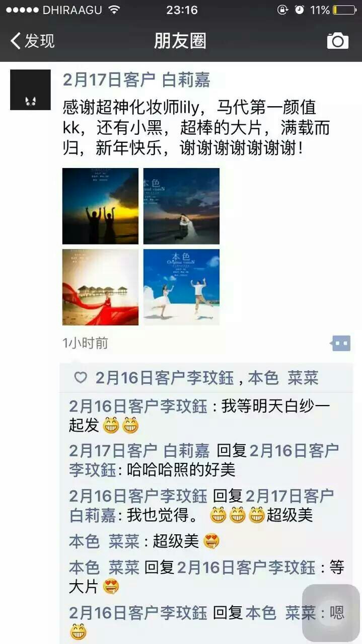362x644 pixels.
Task: View the red dress beach photo
Action: pos(100,287)
